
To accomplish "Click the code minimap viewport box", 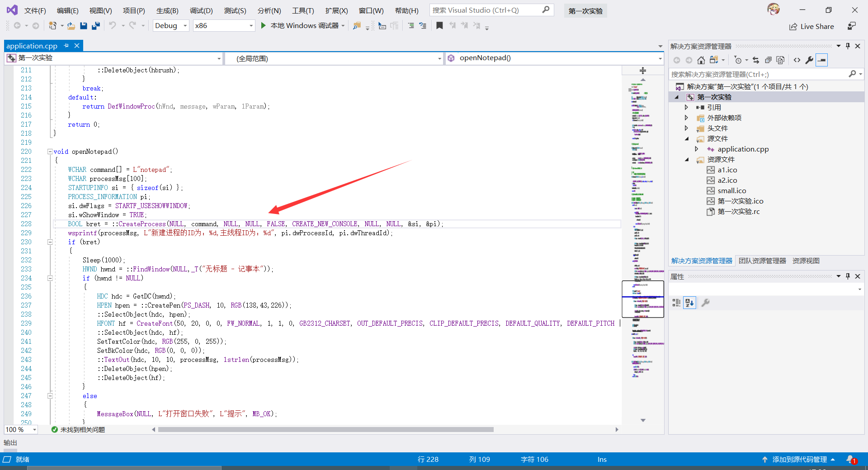I will click(643, 299).
